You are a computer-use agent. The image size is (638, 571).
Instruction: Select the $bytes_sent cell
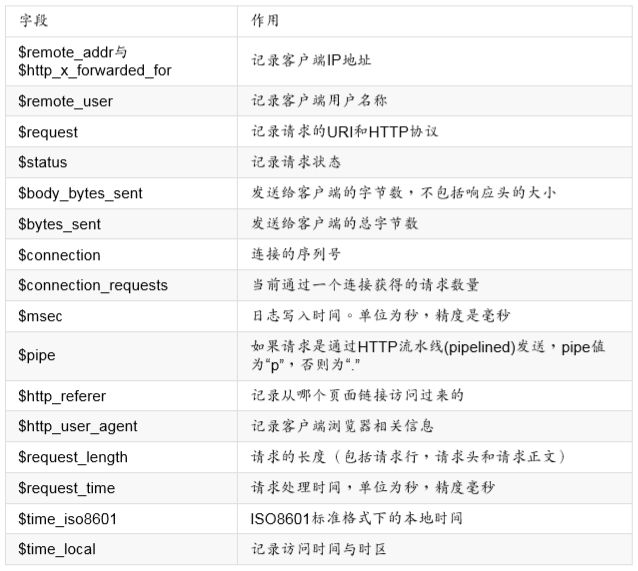59,224
